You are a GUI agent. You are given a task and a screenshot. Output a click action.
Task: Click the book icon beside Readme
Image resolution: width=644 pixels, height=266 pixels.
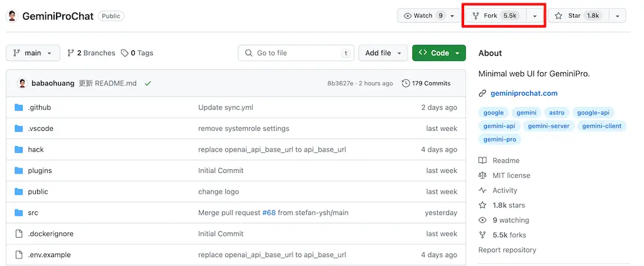[482, 160]
